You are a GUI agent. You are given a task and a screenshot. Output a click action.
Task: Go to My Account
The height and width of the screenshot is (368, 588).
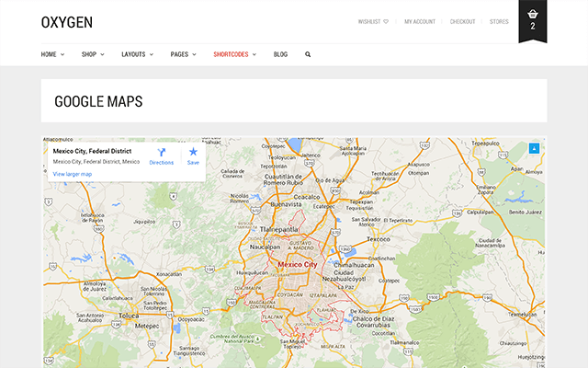(x=420, y=22)
